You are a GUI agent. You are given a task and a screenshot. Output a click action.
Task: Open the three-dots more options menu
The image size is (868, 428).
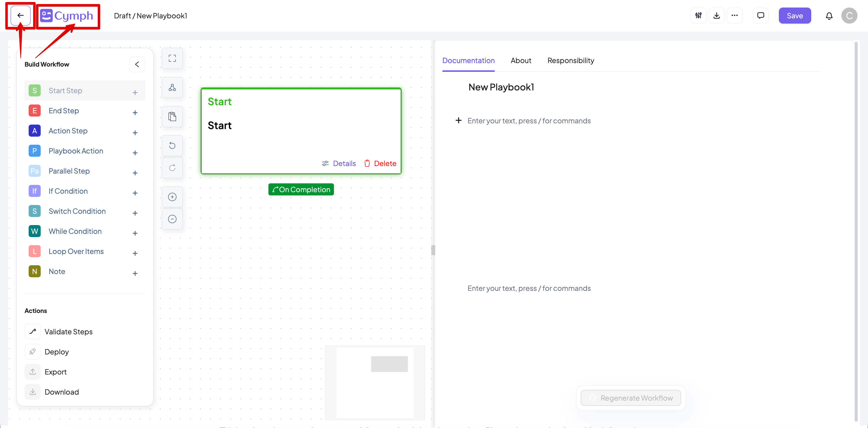click(734, 16)
